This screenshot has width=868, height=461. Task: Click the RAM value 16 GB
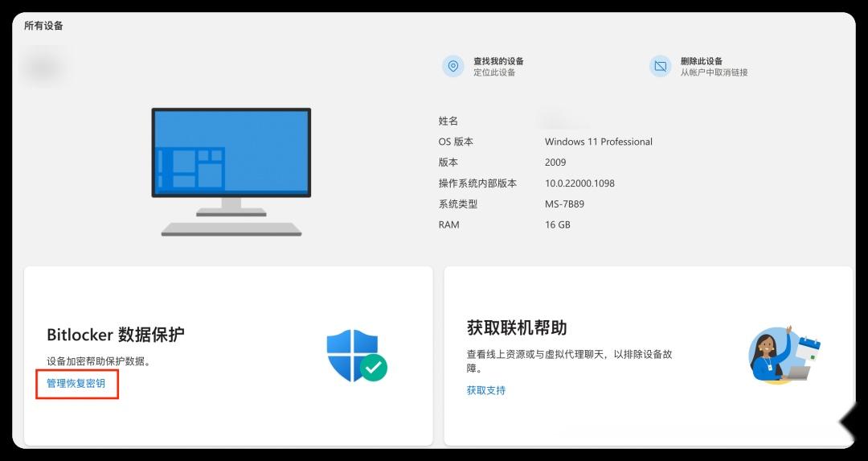pyautogui.click(x=558, y=224)
